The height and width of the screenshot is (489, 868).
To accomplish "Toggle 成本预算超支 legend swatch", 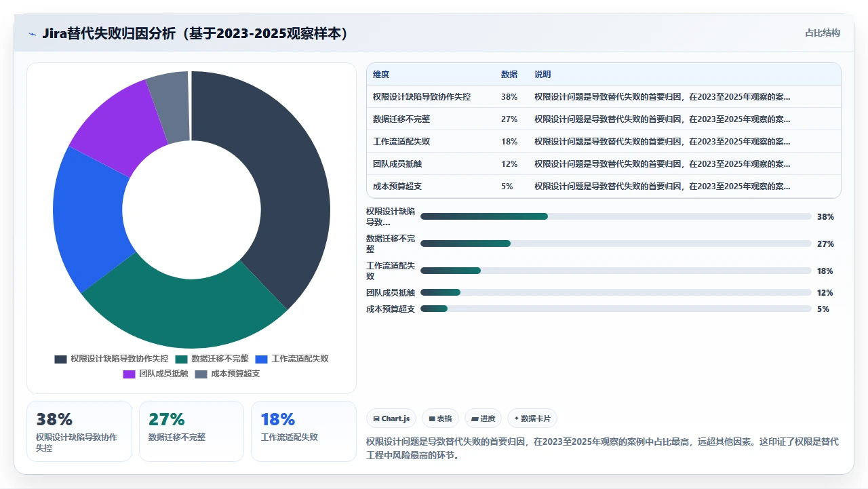I will click(201, 374).
